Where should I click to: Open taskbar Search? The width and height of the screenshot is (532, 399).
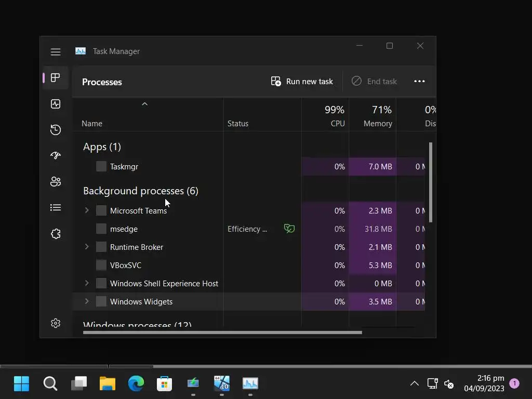click(x=50, y=384)
